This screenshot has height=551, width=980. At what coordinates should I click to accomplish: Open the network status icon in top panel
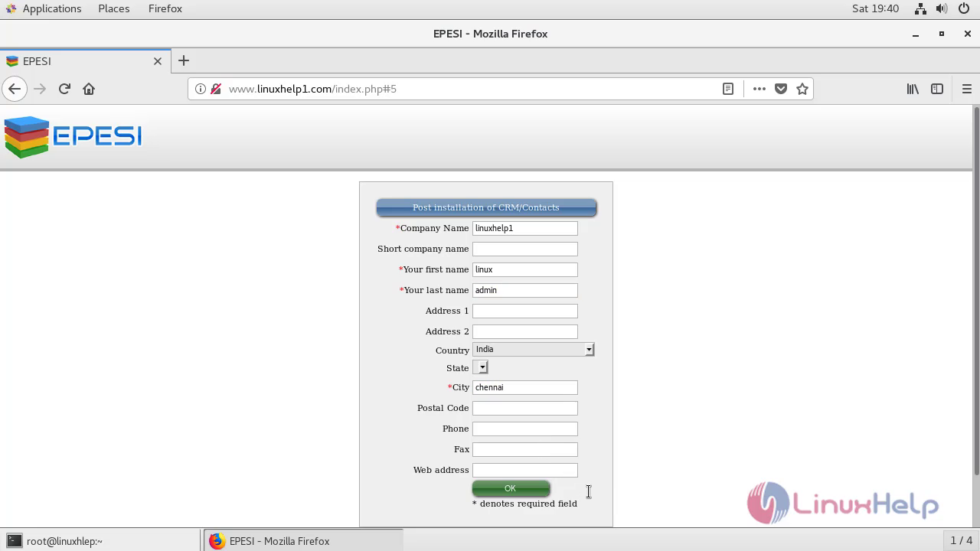coord(921,8)
